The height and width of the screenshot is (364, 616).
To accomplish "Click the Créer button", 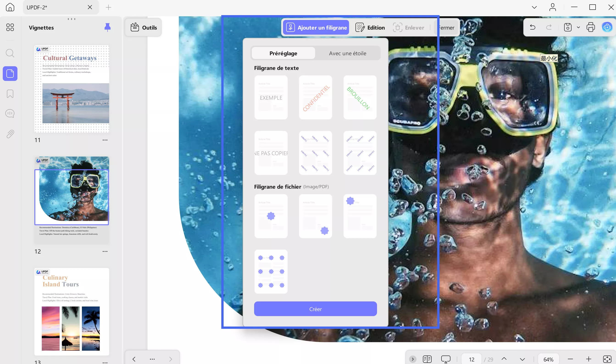I will (x=315, y=309).
